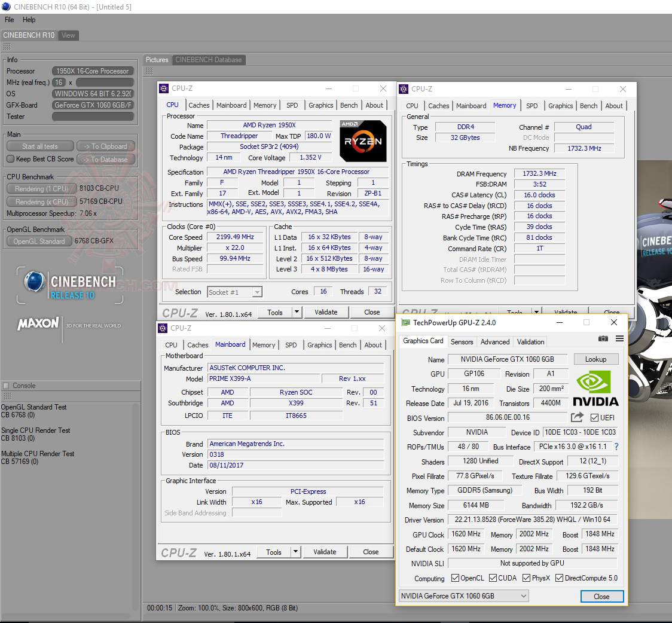This screenshot has height=623, width=672.
Task: Open the File menu in Cinebench
Action: 9,19
